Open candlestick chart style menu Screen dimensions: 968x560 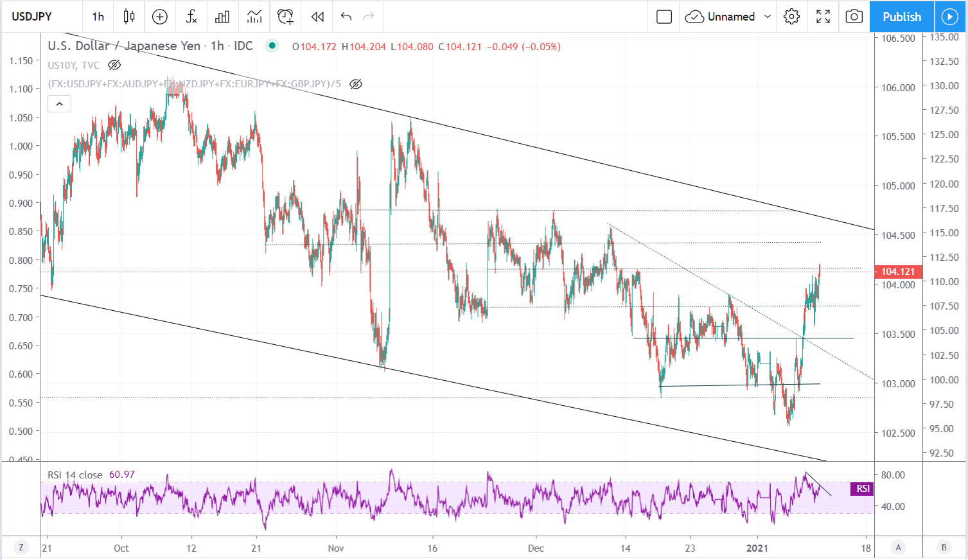(129, 17)
